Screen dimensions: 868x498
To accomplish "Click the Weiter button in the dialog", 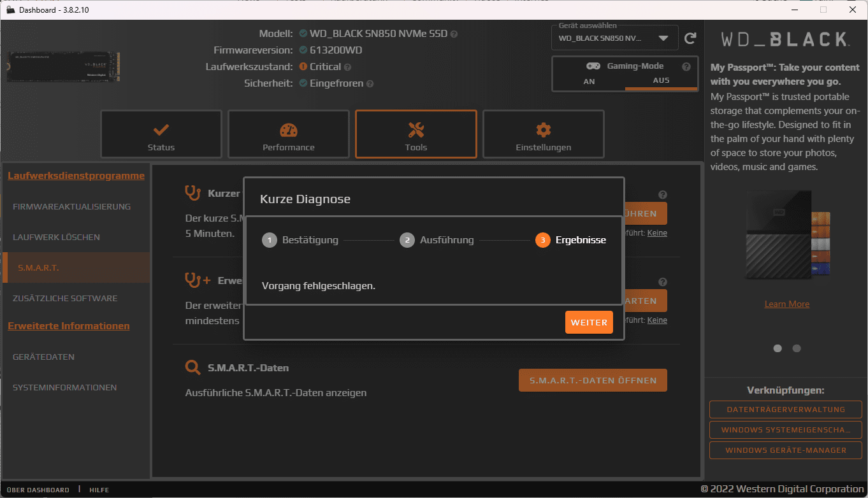I will pyautogui.click(x=589, y=322).
